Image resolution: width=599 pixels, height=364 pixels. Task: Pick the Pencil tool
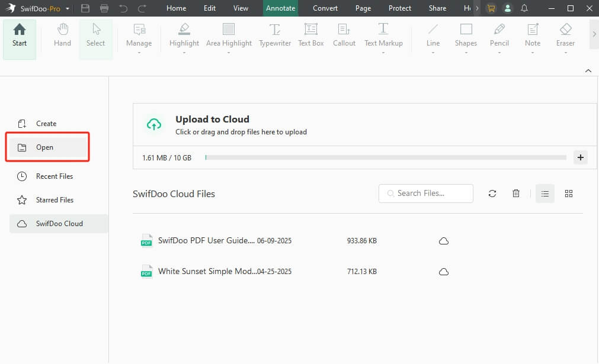[499, 35]
